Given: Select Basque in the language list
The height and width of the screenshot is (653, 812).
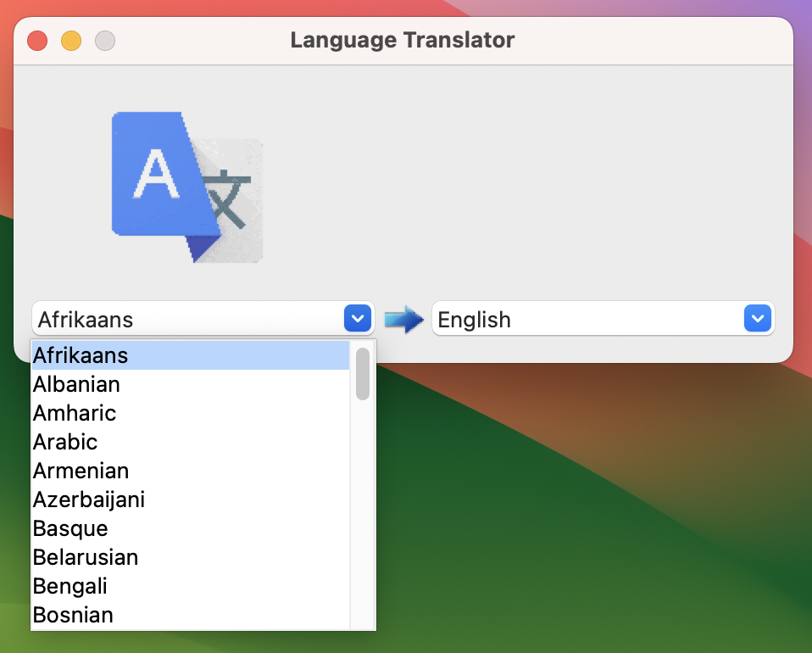Looking at the screenshot, I should click(x=191, y=528).
